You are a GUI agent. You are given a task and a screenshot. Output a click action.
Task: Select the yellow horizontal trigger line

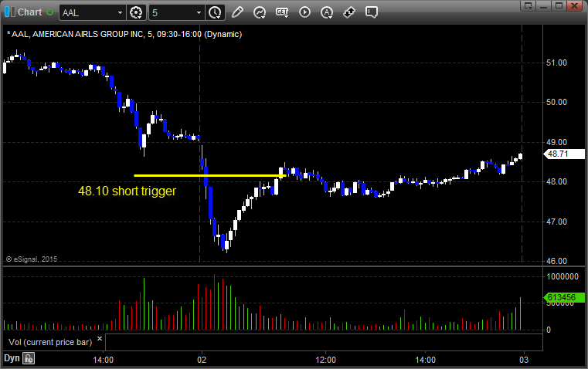210,175
